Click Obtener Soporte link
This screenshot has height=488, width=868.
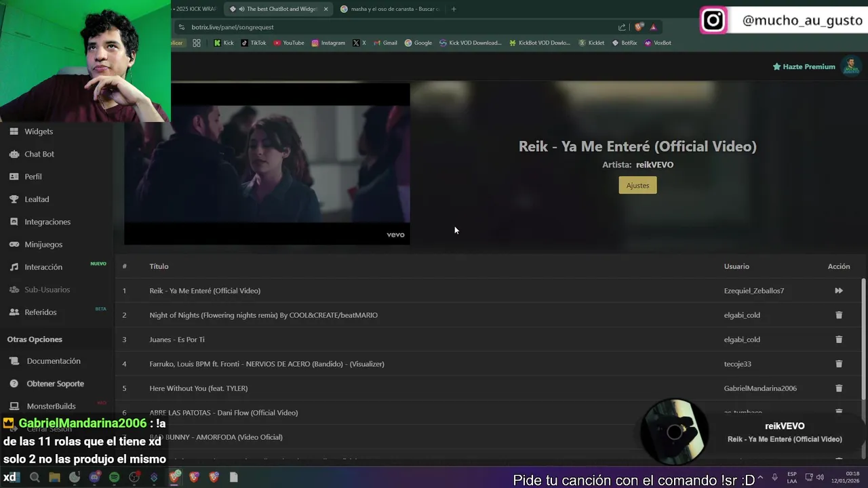[55, 384]
